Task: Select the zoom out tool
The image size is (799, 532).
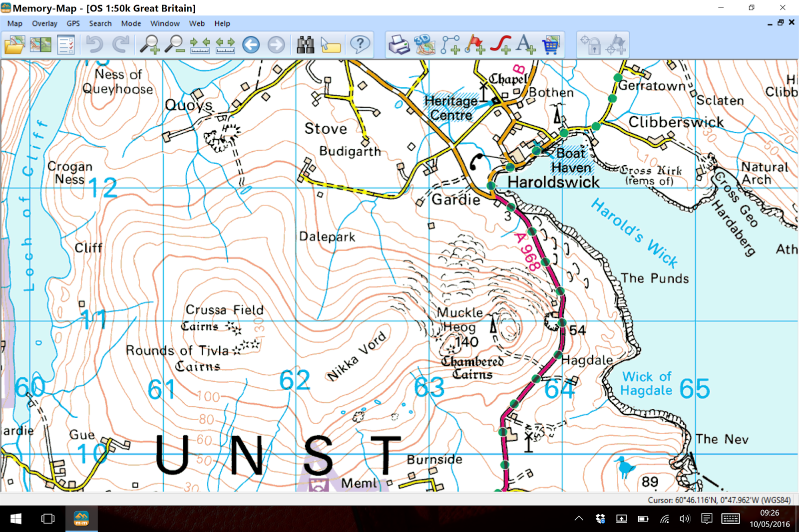Action: pos(175,44)
